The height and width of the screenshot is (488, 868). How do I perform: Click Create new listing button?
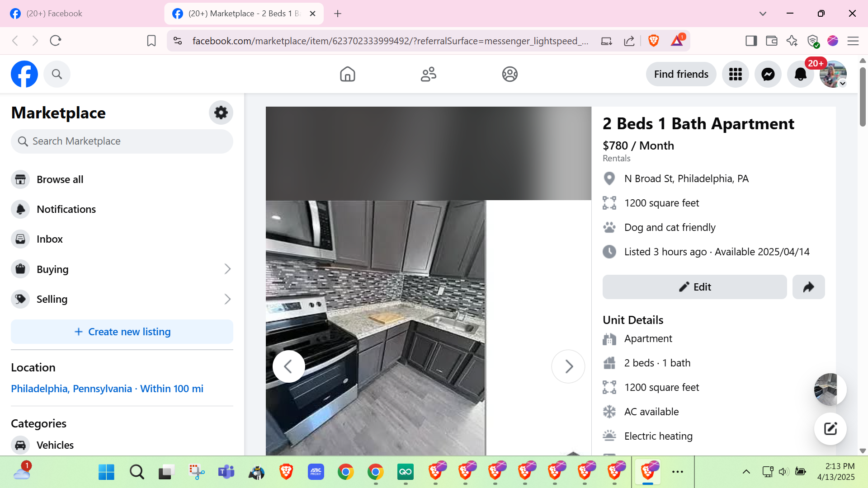click(122, 332)
